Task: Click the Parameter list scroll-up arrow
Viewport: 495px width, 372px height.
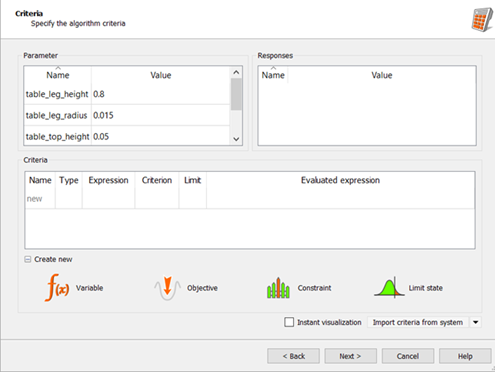Action: [236, 72]
